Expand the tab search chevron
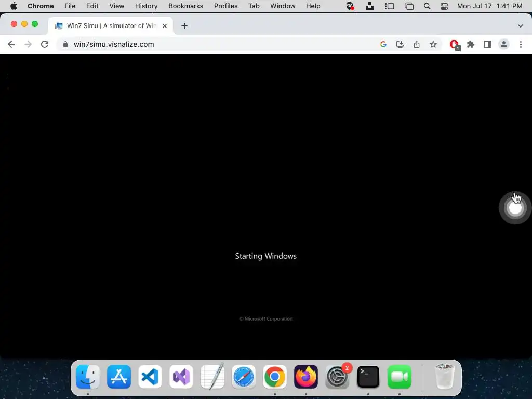The image size is (532, 399). 521,26
